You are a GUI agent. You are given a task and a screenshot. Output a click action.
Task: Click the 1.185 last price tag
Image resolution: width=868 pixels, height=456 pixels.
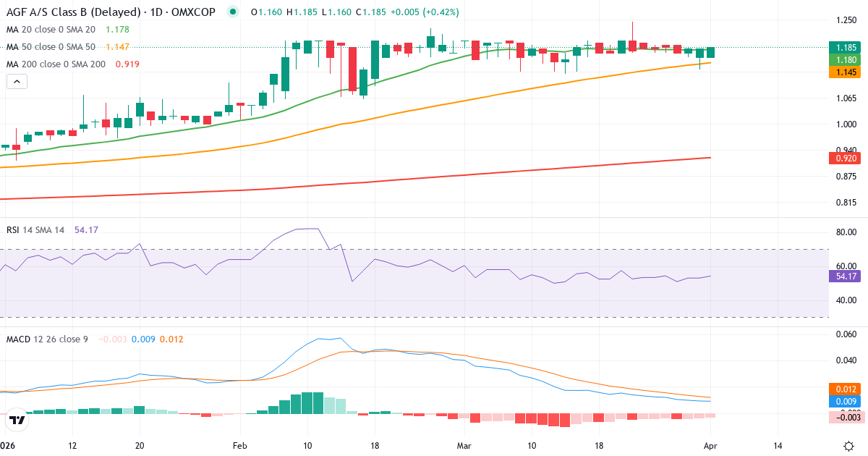click(845, 46)
